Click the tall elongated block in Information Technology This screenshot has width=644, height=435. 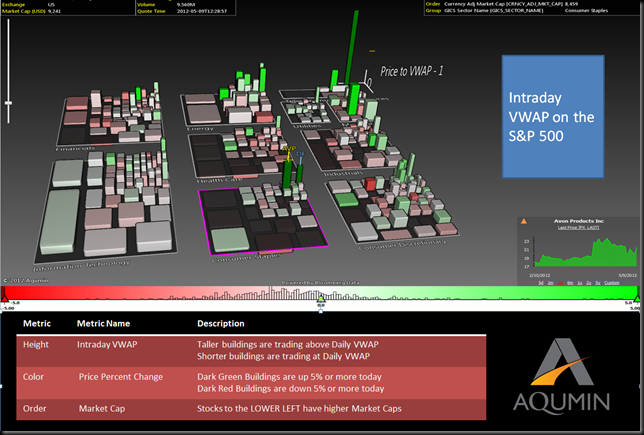coord(60,221)
